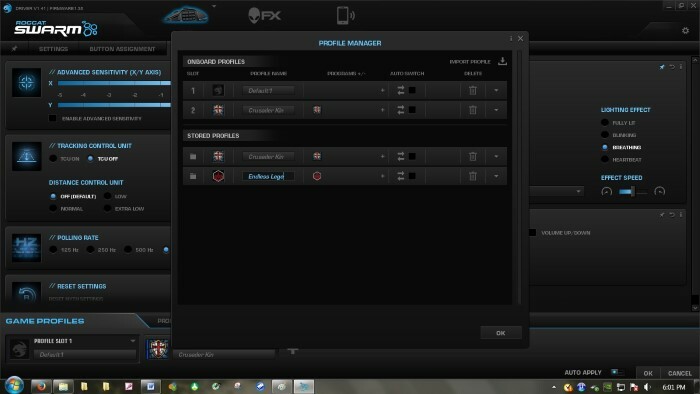Click auto switch arrows for onboard Crusader Kin
The height and width of the screenshot is (394, 700).
click(x=401, y=110)
